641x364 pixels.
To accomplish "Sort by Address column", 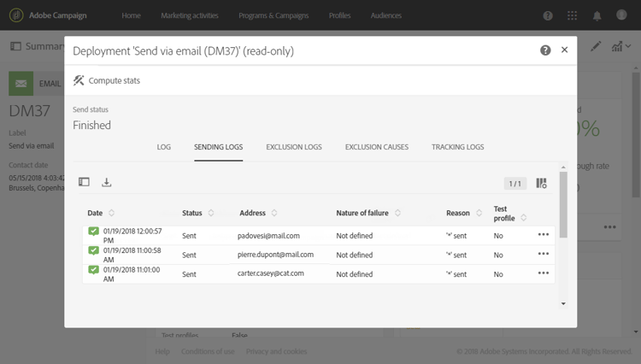I will (x=274, y=213).
